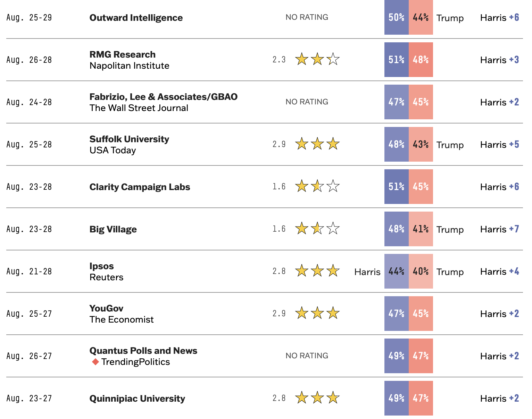Click the 2.9 rating score for YouGov
The image size is (532, 419).
279,314
